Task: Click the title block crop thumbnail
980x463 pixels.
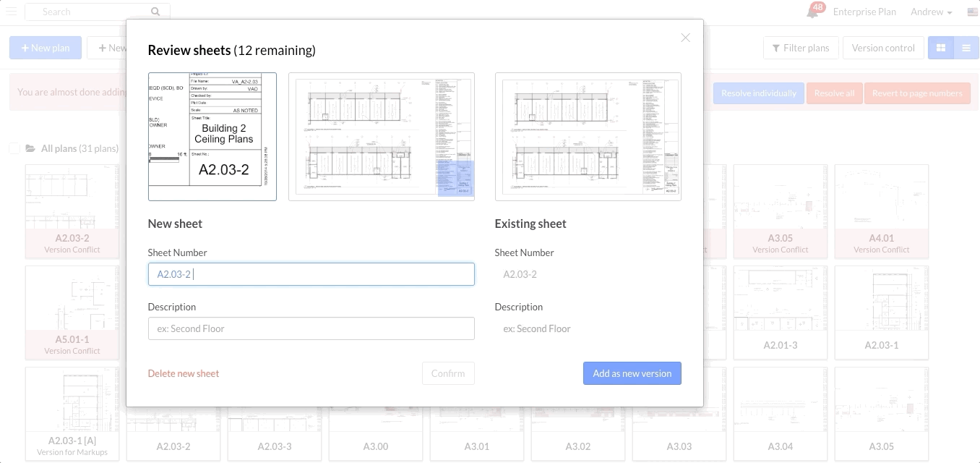Action: 212,137
